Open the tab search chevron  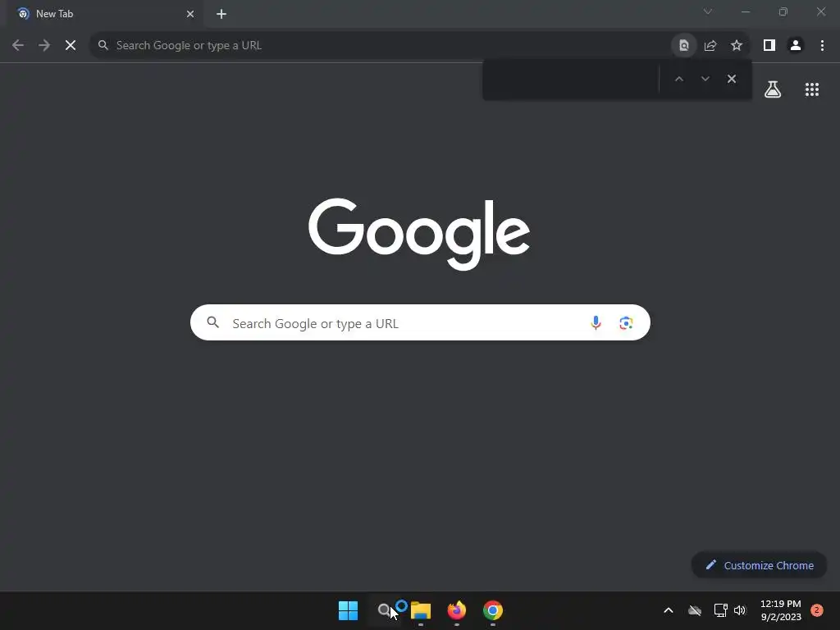[x=708, y=11]
